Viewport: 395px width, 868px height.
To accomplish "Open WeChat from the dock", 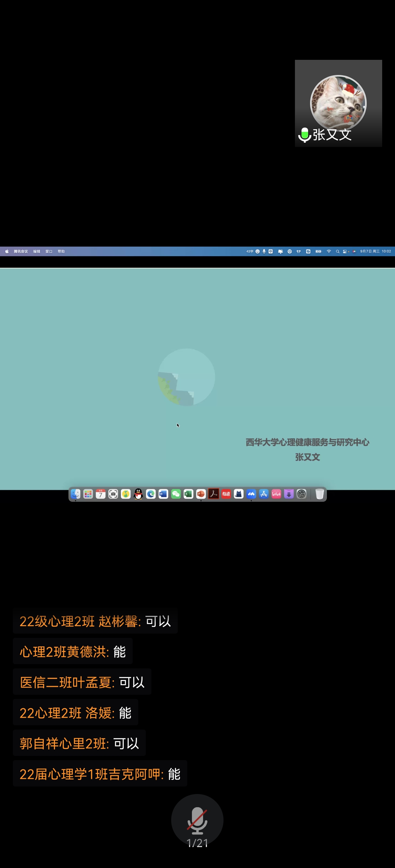I will click(x=176, y=494).
